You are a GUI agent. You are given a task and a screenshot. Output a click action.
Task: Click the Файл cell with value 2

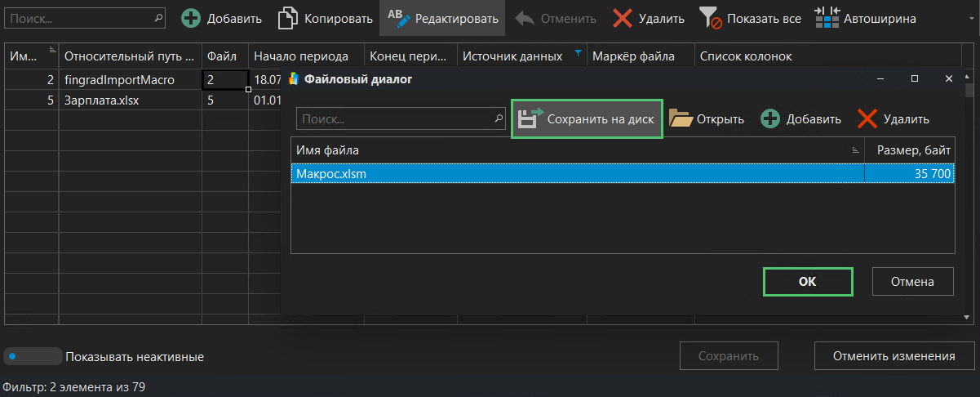[225, 80]
